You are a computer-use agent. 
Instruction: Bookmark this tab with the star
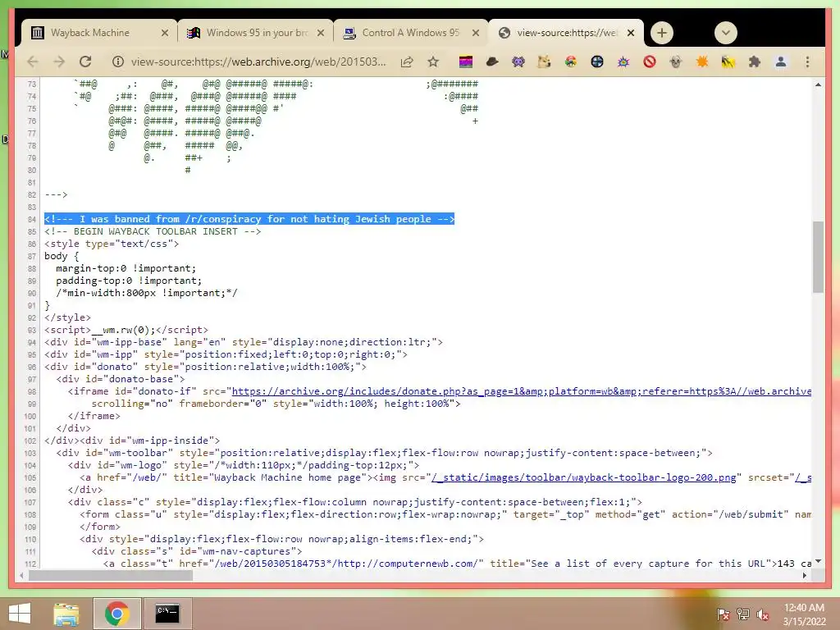point(433,62)
